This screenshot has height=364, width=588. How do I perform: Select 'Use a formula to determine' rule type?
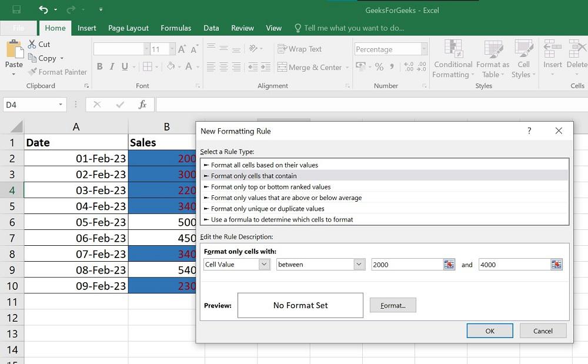tap(282, 219)
